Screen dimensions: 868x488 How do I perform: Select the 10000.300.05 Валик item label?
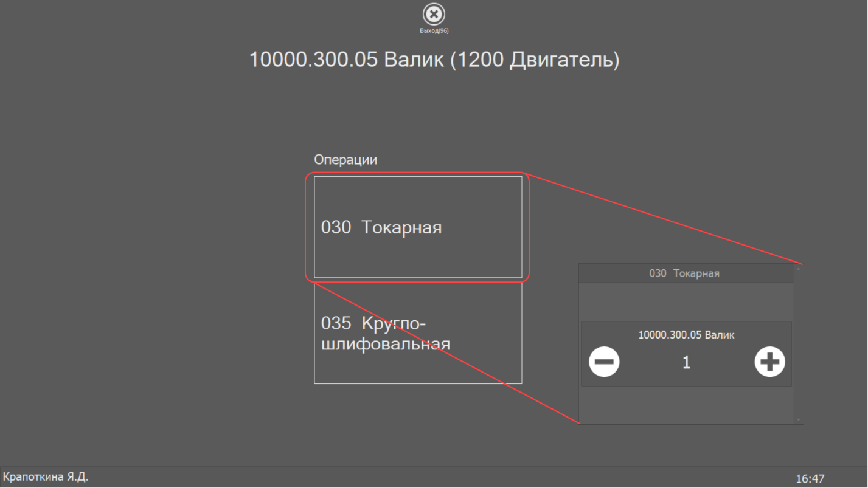click(686, 334)
